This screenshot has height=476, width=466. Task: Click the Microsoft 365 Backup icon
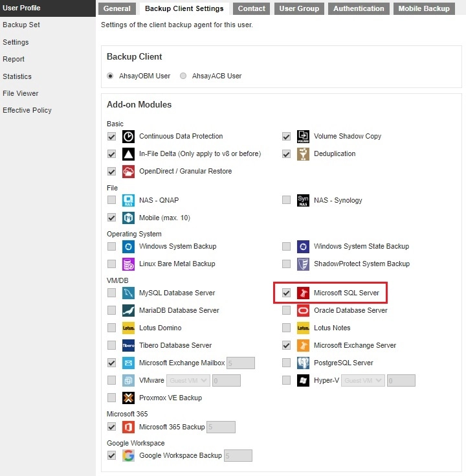(129, 427)
